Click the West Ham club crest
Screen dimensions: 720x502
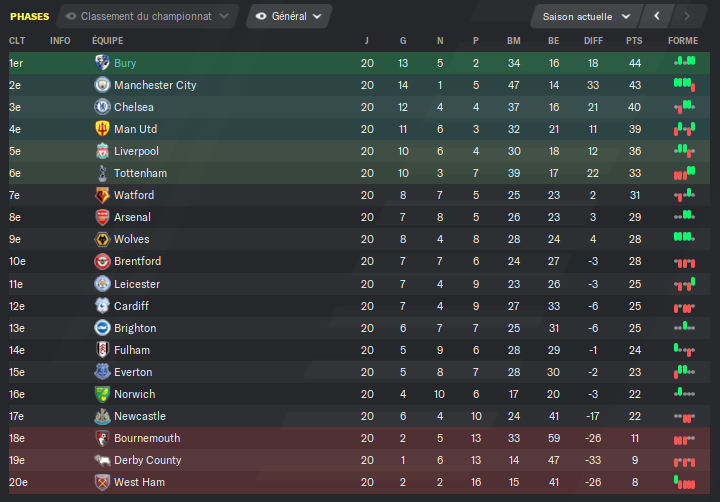(102, 482)
